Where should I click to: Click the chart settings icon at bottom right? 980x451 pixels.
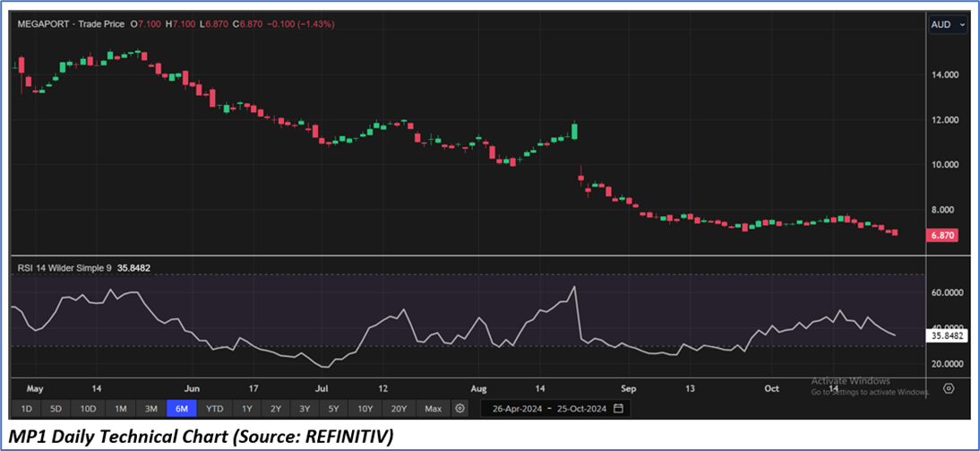tap(949, 388)
